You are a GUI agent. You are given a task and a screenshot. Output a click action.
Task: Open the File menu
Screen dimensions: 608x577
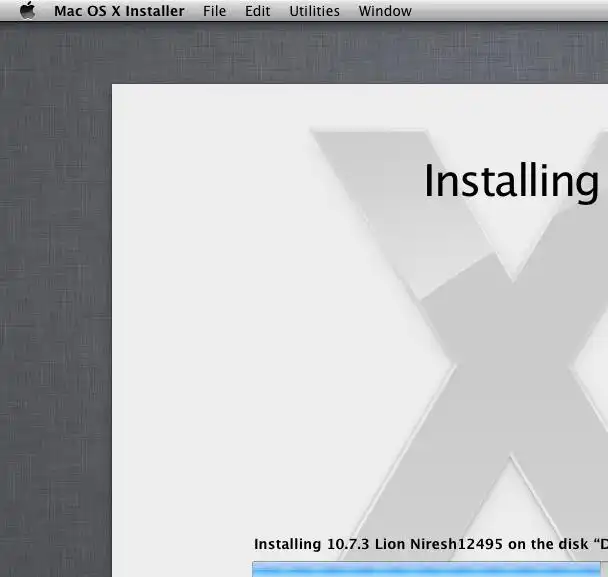click(x=214, y=11)
